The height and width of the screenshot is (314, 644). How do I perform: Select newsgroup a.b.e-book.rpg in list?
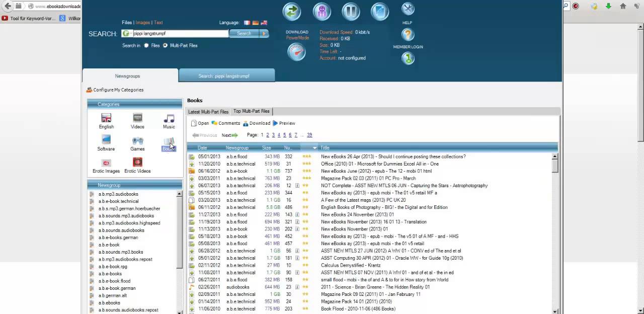(113, 267)
